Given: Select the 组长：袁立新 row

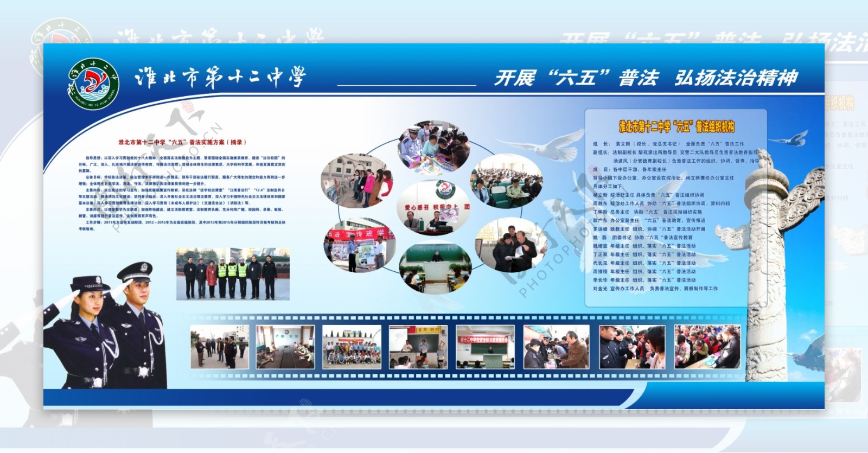Looking at the screenshot, I should [x=668, y=144].
